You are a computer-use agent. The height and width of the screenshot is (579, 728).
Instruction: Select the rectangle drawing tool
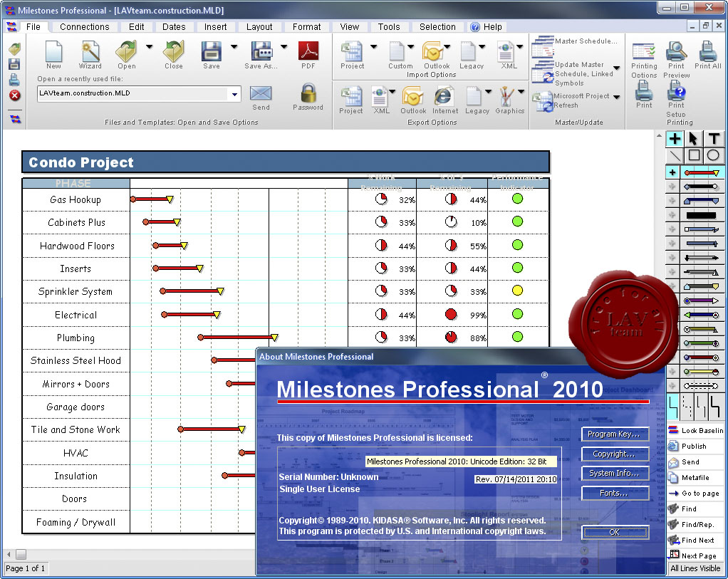click(694, 155)
